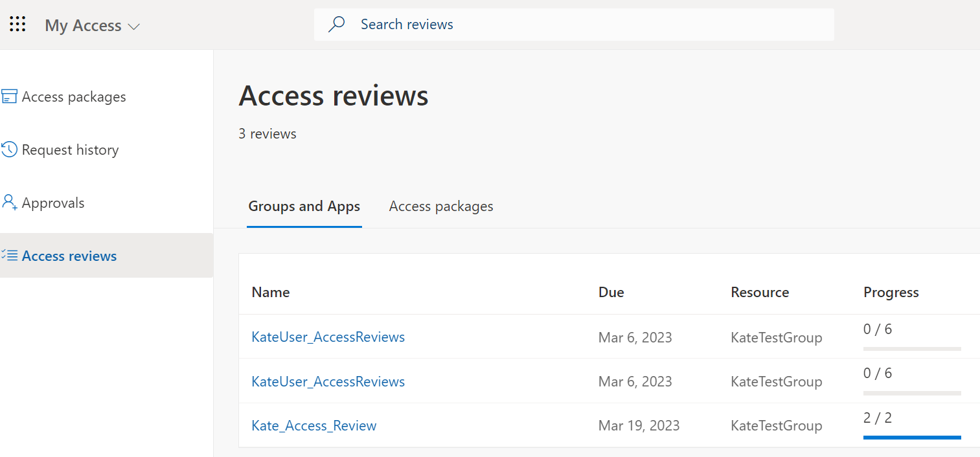Click the completed 2/2 progress bar
Image resolution: width=980 pixels, height=457 pixels.
(911, 436)
